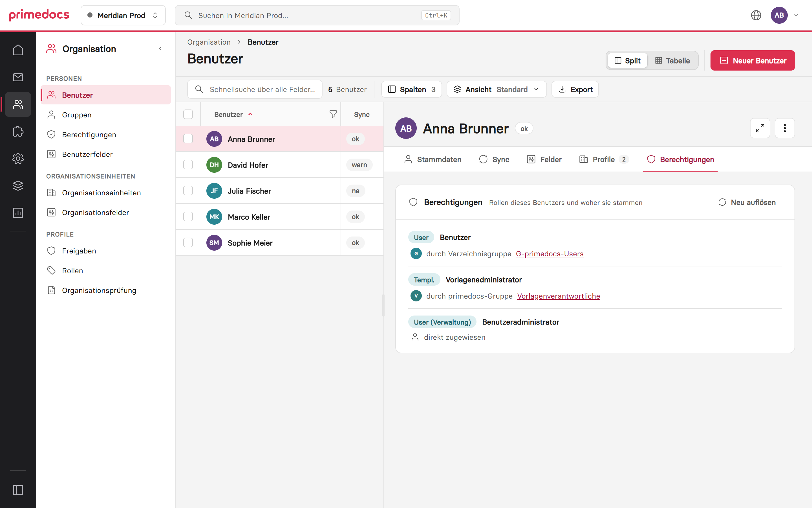Open Rollen in the sidebar
This screenshot has width=812, height=508.
pos(106,270)
